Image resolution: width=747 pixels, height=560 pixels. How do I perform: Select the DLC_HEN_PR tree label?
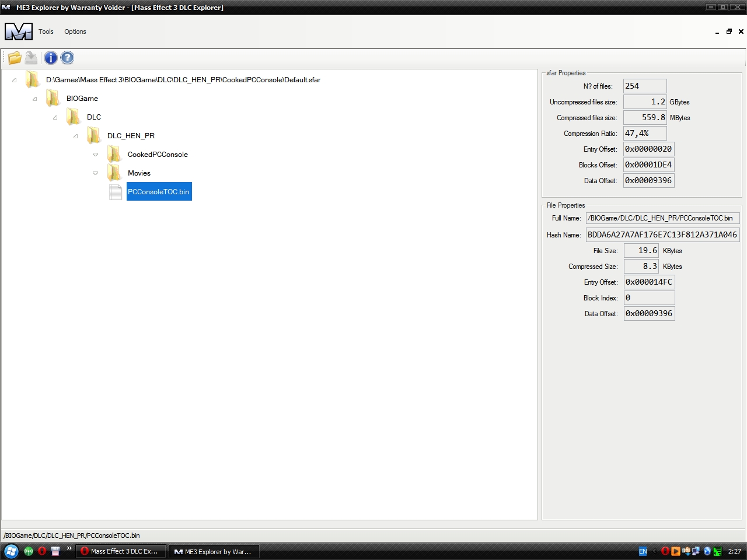click(131, 136)
